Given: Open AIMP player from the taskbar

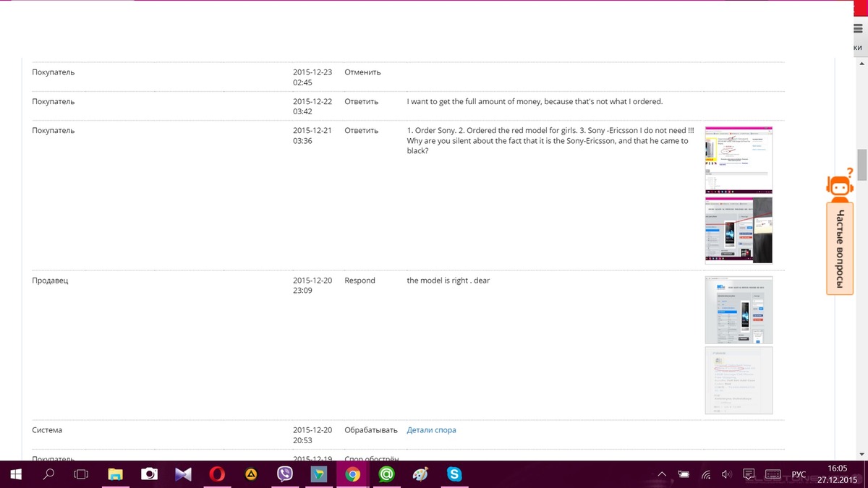Looking at the screenshot, I should [251, 474].
